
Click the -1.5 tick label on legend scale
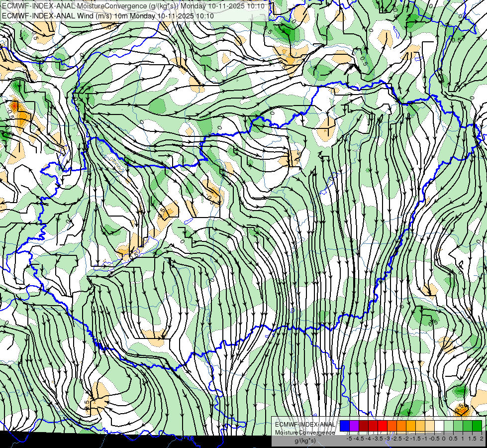tap(415, 439)
